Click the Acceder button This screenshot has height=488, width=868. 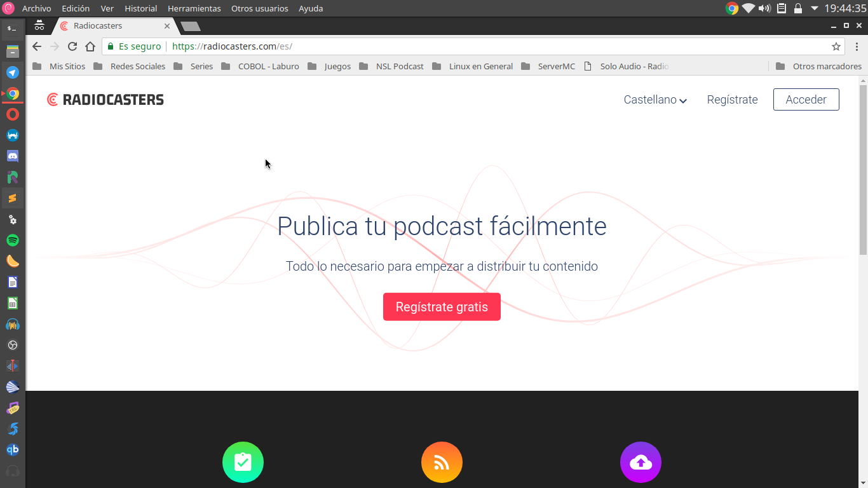[806, 100]
